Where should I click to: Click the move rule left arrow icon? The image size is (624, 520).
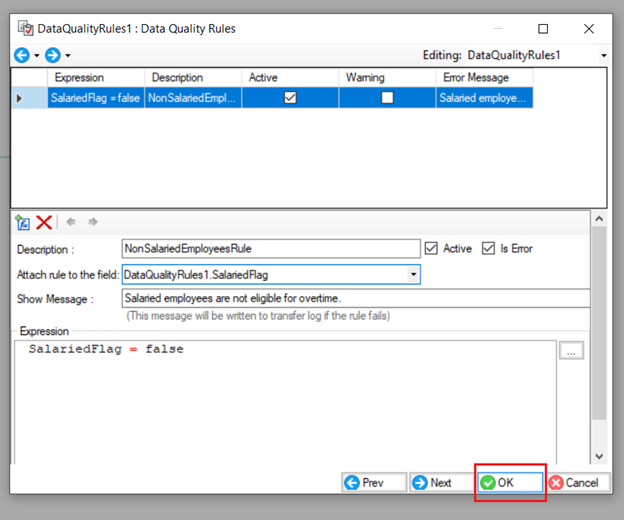(x=71, y=222)
